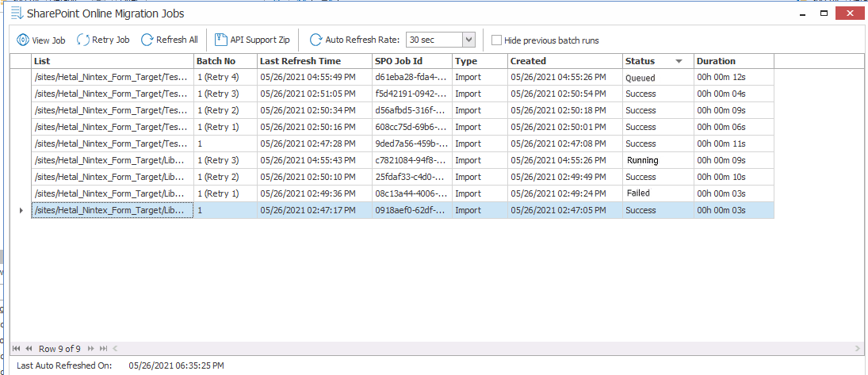Go to previous row navigation arrow

[x=29, y=348]
